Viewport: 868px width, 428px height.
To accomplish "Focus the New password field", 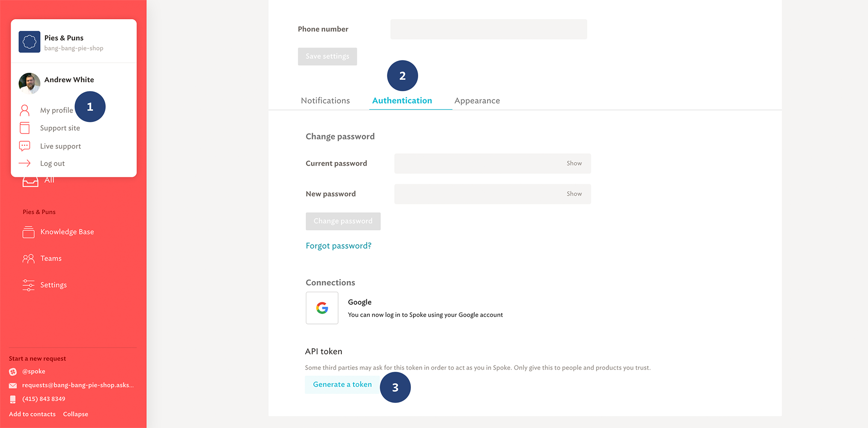I will tap(493, 194).
